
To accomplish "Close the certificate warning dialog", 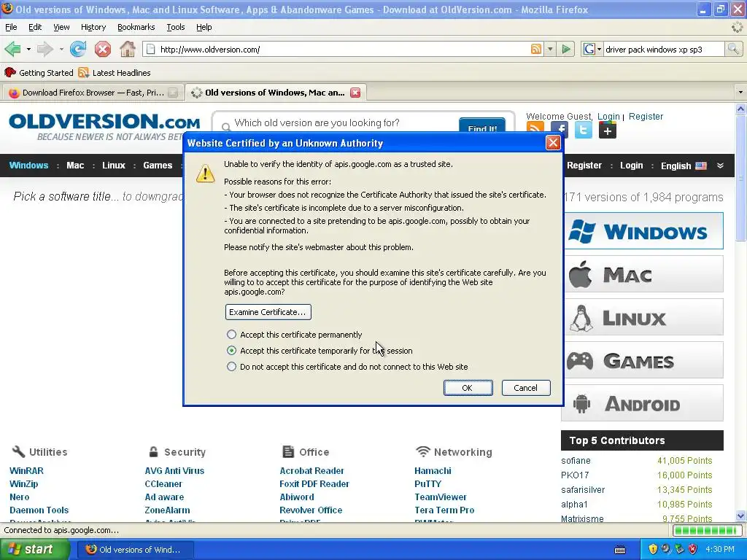I will (x=553, y=143).
